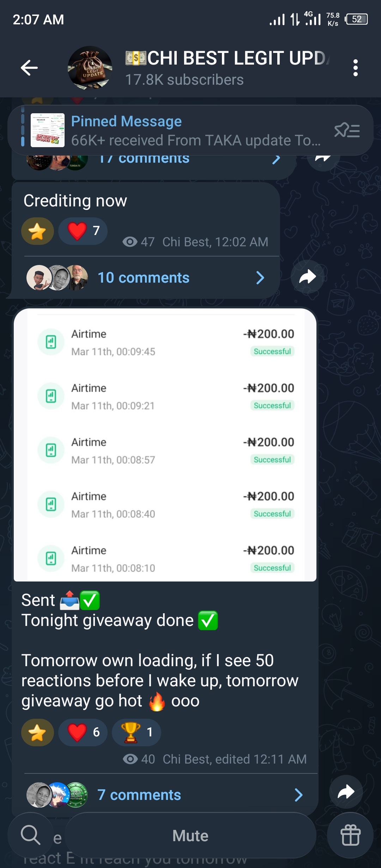
Task: Toggle the trophy reaction on giveaway post
Action: (136, 732)
